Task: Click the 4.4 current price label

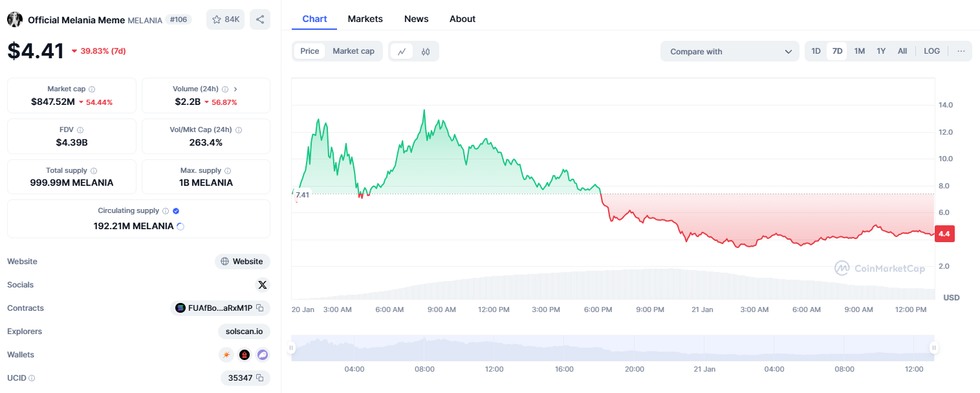Action: click(x=944, y=234)
